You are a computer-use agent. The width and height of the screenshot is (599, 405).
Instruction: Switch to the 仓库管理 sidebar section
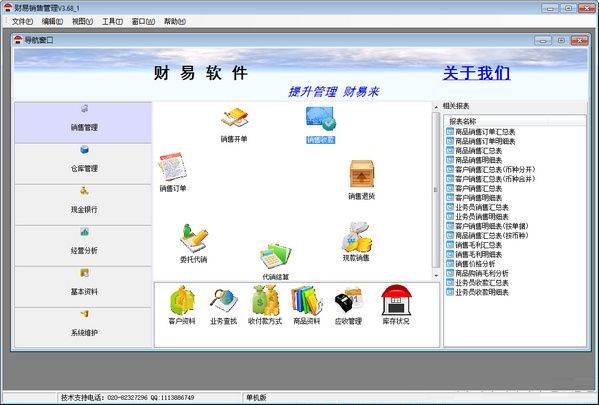[x=83, y=164]
